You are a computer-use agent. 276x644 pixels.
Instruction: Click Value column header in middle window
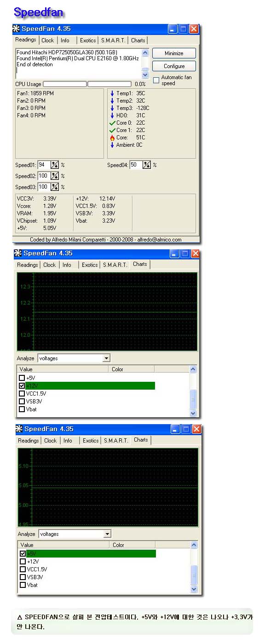(x=63, y=369)
